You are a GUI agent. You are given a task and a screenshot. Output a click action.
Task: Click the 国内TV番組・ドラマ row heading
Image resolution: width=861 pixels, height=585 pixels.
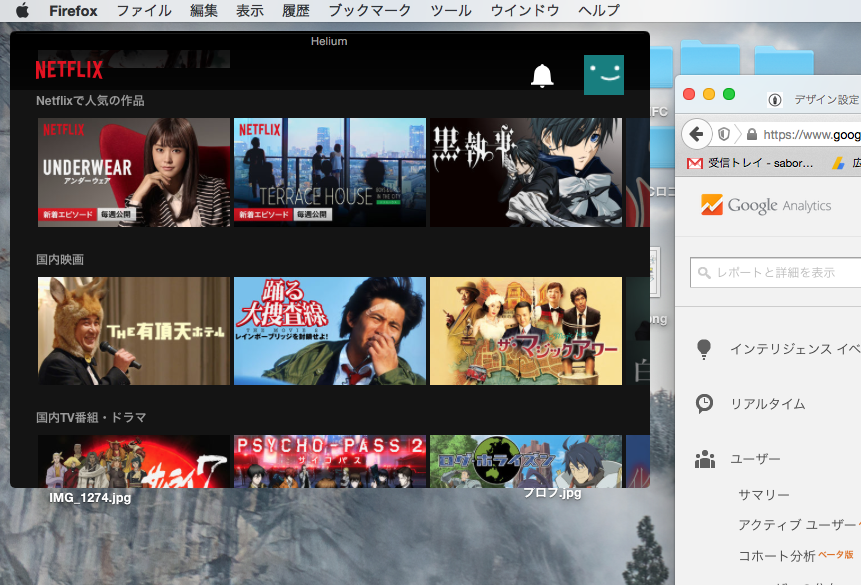tap(91, 417)
